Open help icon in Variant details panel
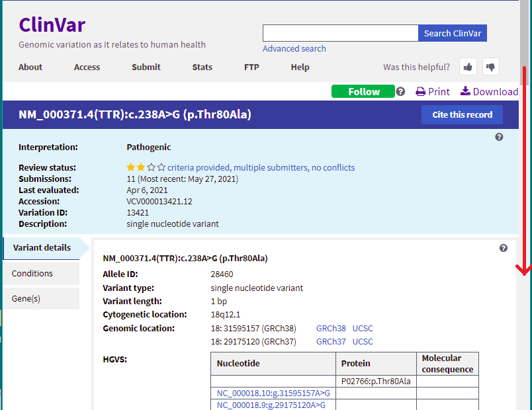Image resolution: width=532 pixels, height=410 pixels. pos(503,248)
